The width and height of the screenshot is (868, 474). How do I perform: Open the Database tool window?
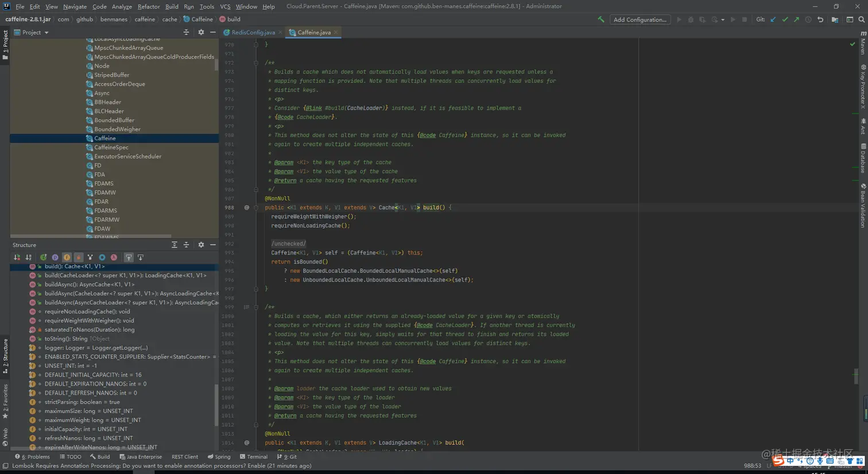pos(863,158)
